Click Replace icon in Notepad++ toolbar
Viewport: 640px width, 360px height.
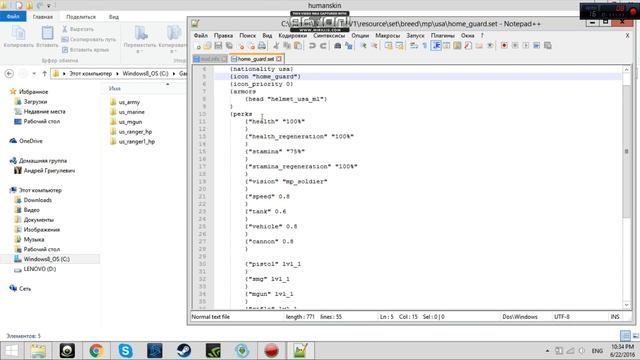click(x=349, y=46)
